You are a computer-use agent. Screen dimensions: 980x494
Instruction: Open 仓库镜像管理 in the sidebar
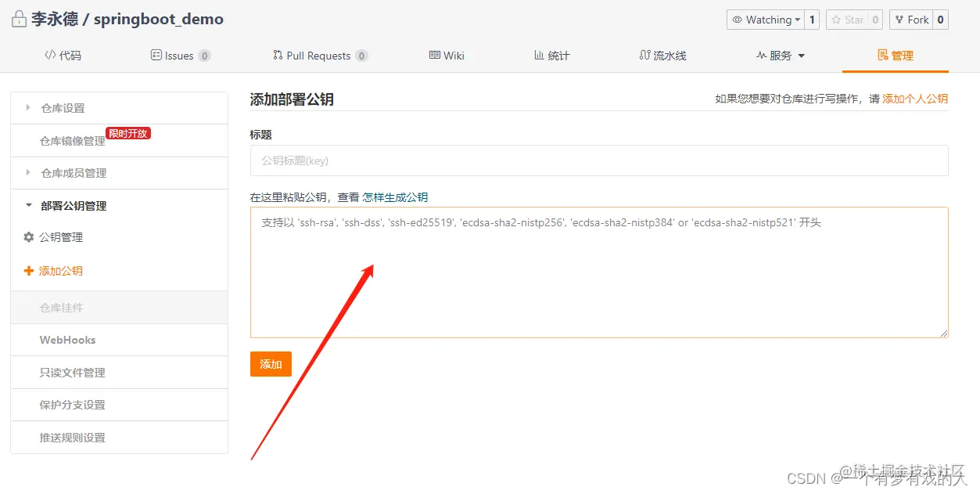[73, 141]
